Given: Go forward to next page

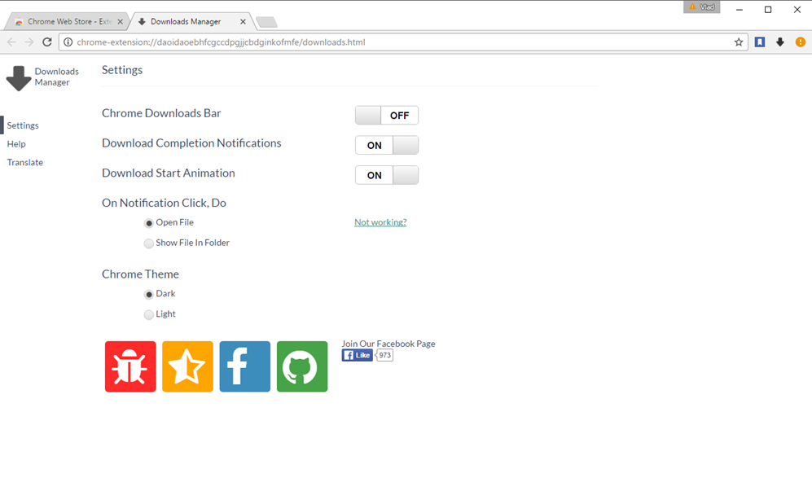Looking at the screenshot, I should coord(29,42).
